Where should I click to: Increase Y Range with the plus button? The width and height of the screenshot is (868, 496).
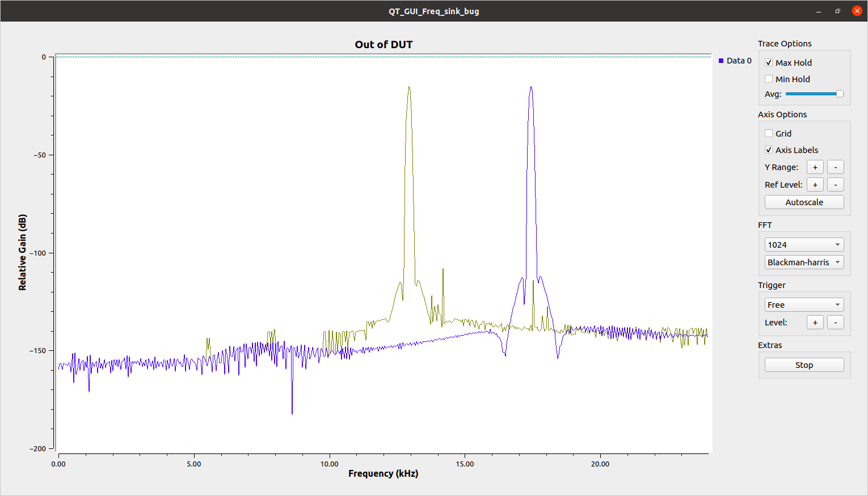click(x=815, y=167)
